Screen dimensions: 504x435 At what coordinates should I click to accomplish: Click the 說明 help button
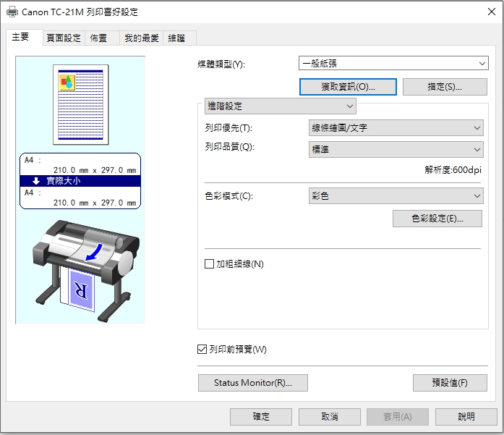click(466, 417)
